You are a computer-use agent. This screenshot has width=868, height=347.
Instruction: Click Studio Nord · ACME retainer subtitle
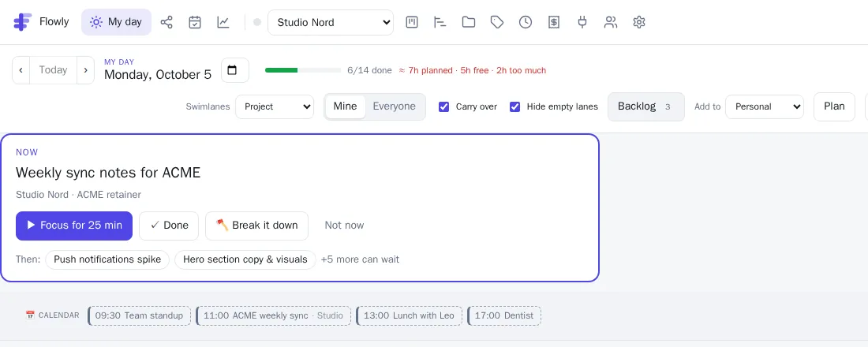click(x=78, y=195)
